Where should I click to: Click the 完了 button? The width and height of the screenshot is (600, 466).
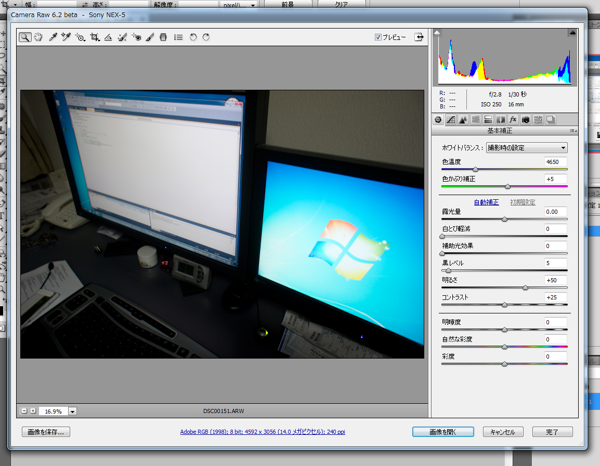[552, 432]
